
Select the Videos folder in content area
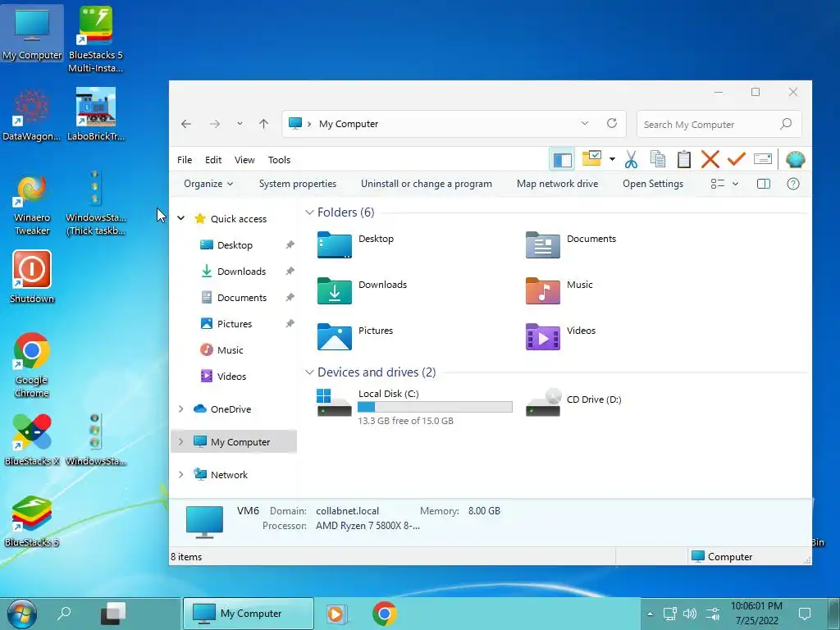pyautogui.click(x=561, y=337)
